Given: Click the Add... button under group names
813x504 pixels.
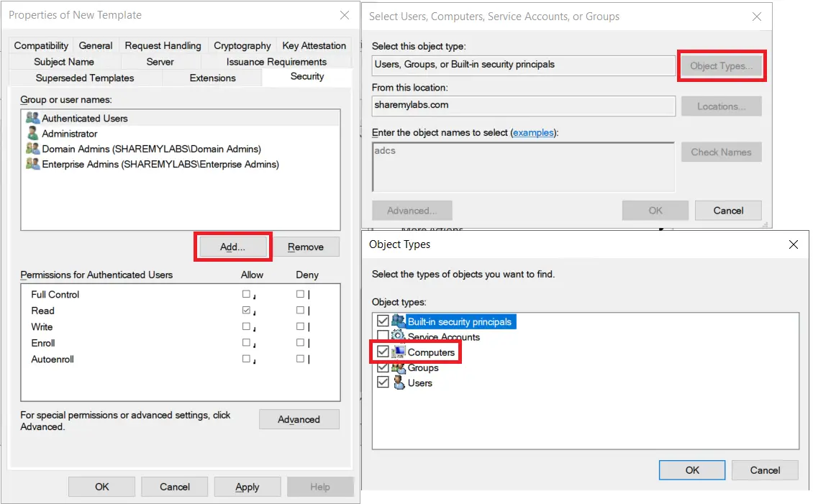Looking at the screenshot, I should 232,247.
